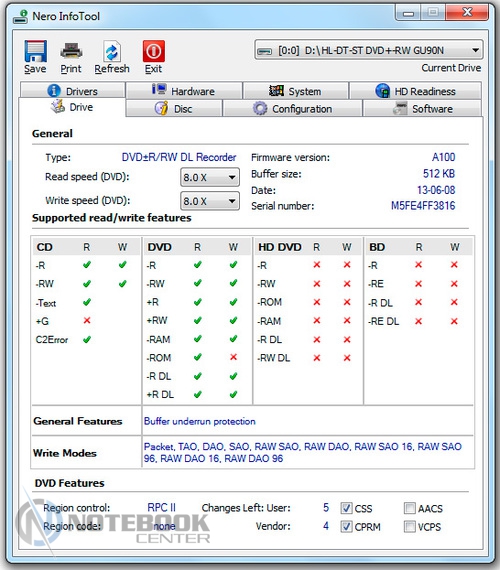The width and height of the screenshot is (500, 570).
Task: Toggle the CPRM checkbox
Action: click(346, 526)
